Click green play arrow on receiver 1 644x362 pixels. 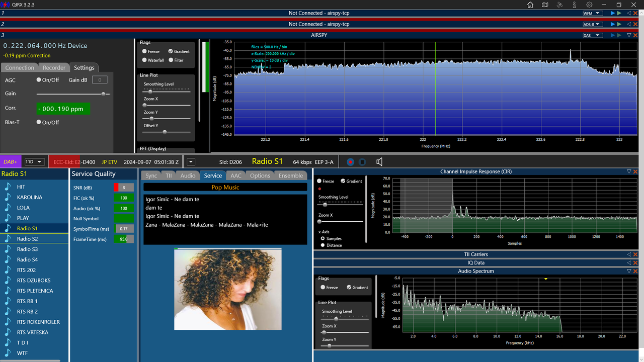coord(619,13)
